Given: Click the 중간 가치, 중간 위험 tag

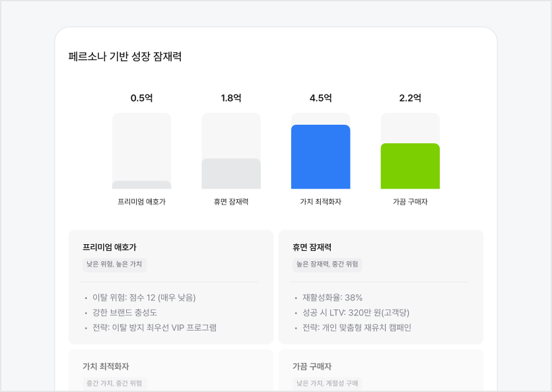Looking at the screenshot, I should (x=114, y=383).
